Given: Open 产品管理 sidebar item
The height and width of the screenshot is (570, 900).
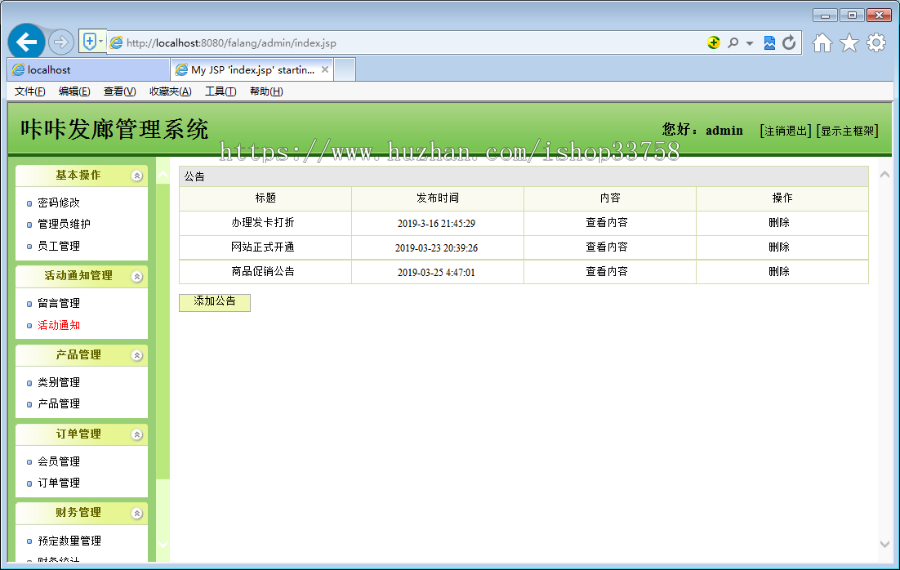Looking at the screenshot, I should 59,404.
